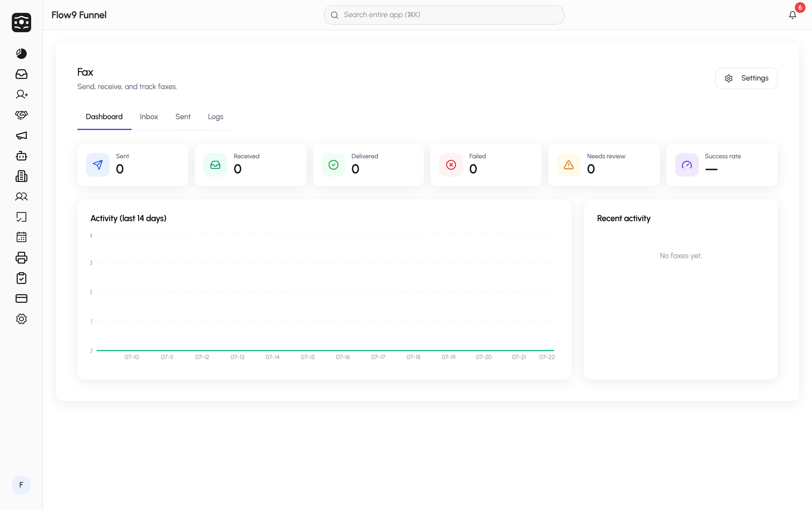Open the inbox tray icon in sidebar

coord(21,74)
